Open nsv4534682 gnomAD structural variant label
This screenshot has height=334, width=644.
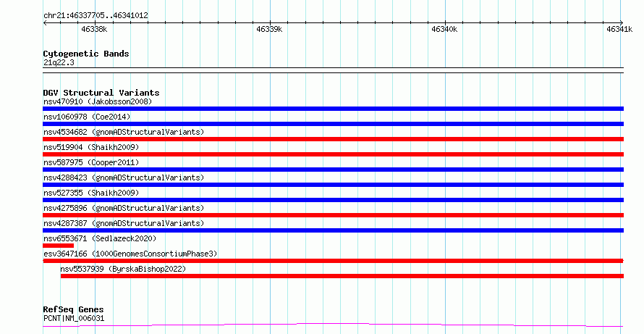click(x=124, y=132)
